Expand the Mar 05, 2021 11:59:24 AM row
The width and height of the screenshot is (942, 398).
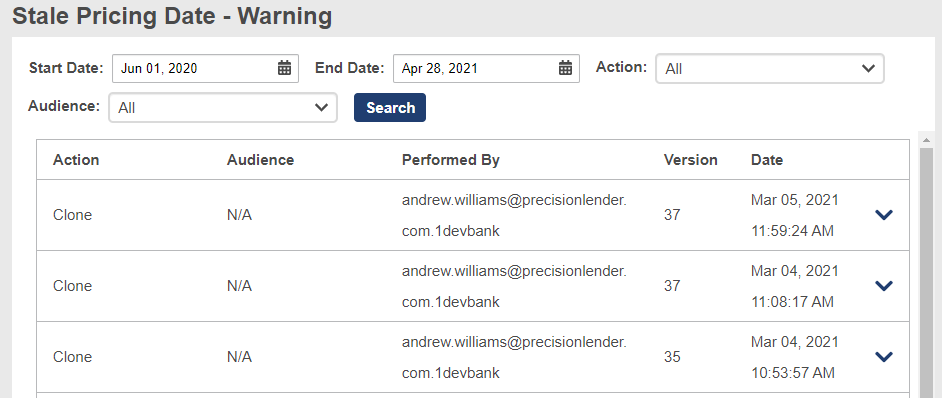pos(884,215)
